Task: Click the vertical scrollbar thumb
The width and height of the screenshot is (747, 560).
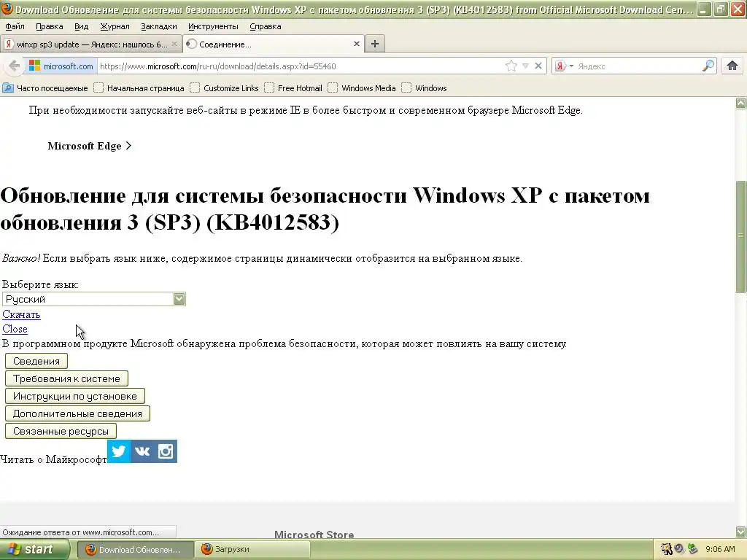Action: [740, 236]
